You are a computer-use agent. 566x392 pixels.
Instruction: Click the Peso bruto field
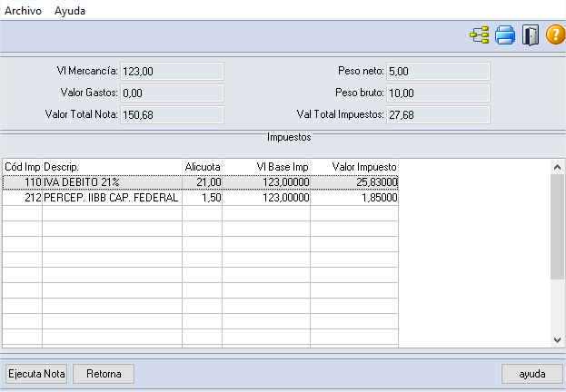coord(438,93)
